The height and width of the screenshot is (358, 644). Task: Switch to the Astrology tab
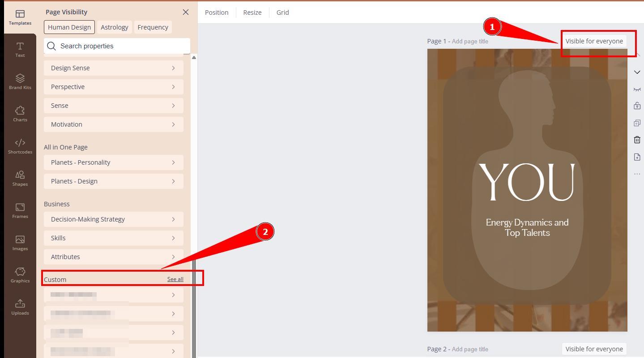coord(114,27)
